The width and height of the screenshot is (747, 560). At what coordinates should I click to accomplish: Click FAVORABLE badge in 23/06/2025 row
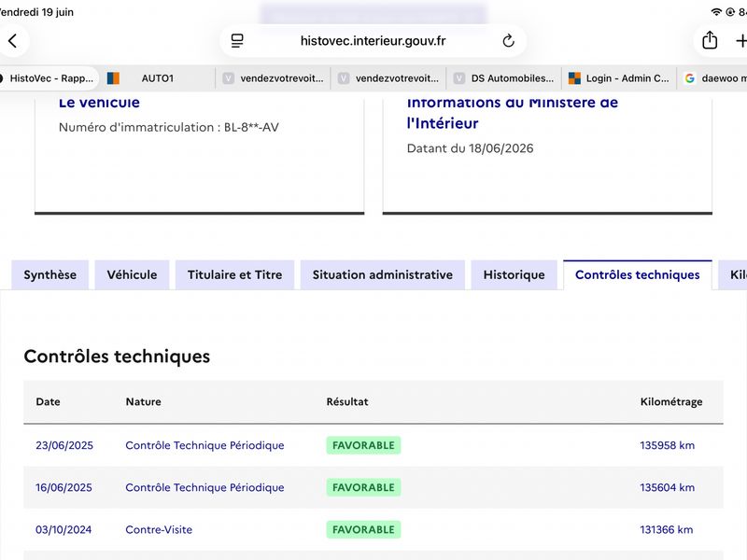(x=363, y=445)
